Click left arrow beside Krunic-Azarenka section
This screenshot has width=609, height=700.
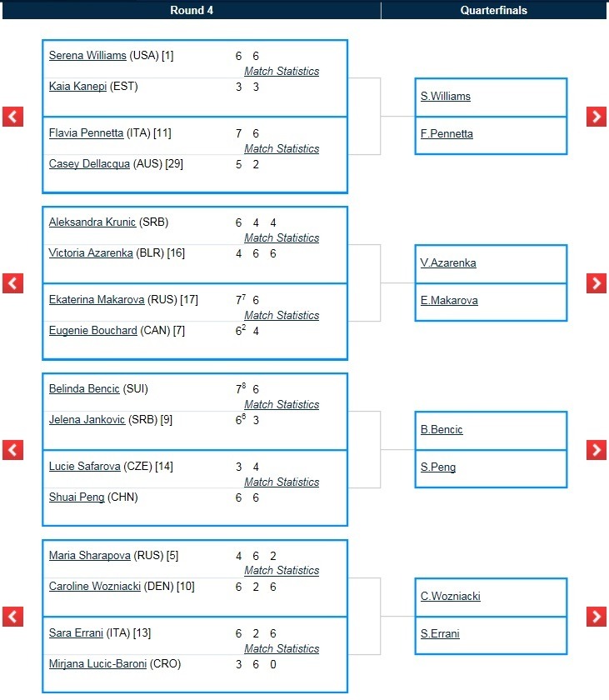pyautogui.click(x=12, y=283)
